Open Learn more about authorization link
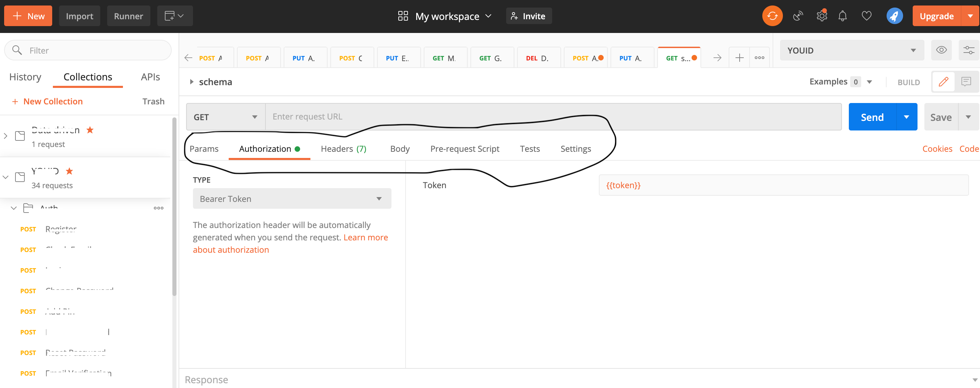980x388 pixels. (x=366, y=237)
